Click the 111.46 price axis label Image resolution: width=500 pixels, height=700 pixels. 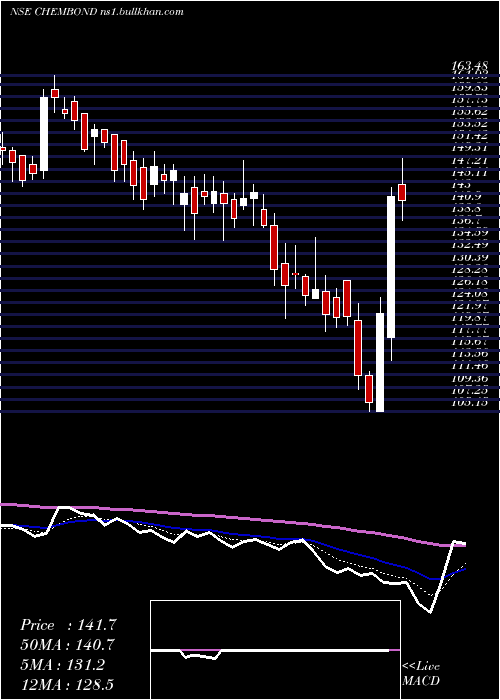click(471, 366)
